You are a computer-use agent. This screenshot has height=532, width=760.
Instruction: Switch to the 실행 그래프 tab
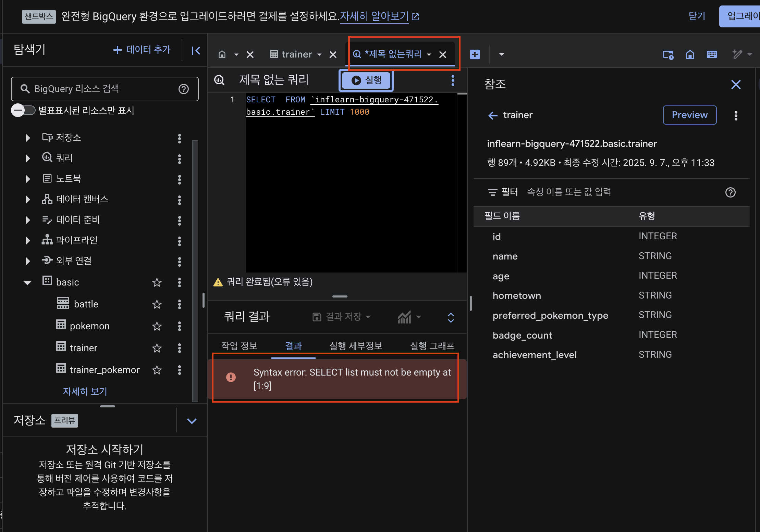[x=432, y=346]
